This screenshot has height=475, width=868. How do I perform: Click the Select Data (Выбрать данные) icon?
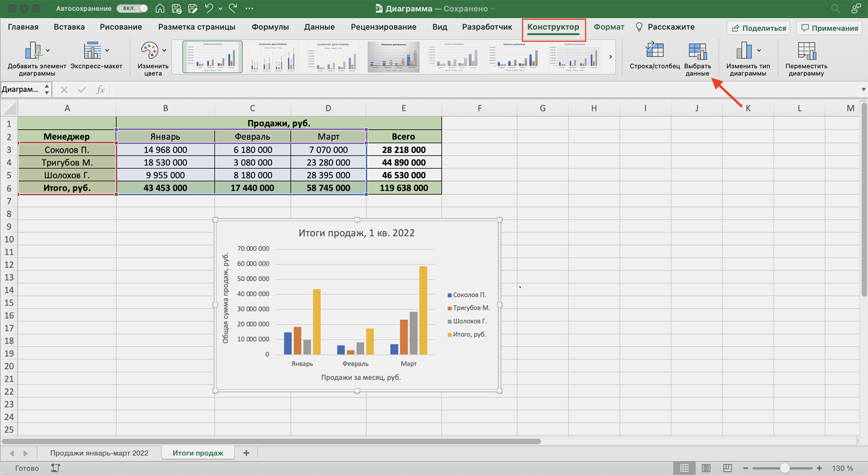tap(697, 52)
